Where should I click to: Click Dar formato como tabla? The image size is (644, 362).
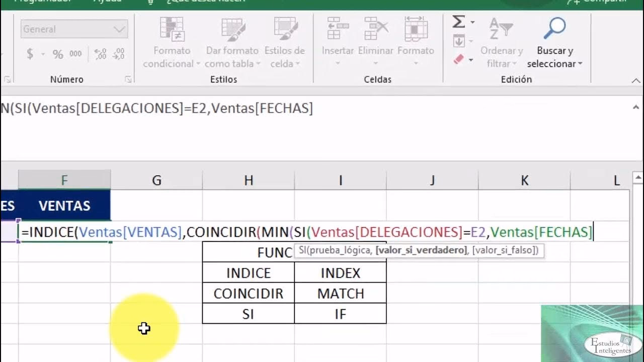click(x=232, y=40)
